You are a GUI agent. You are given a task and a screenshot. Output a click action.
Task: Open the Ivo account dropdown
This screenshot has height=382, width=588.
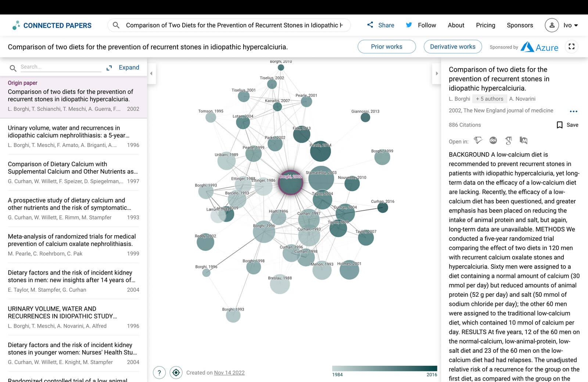[x=561, y=25]
